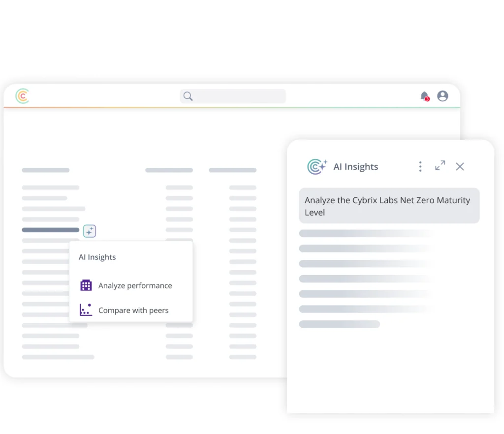
Task: Click the magnifying glass search icon
Action: tap(188, 96)
